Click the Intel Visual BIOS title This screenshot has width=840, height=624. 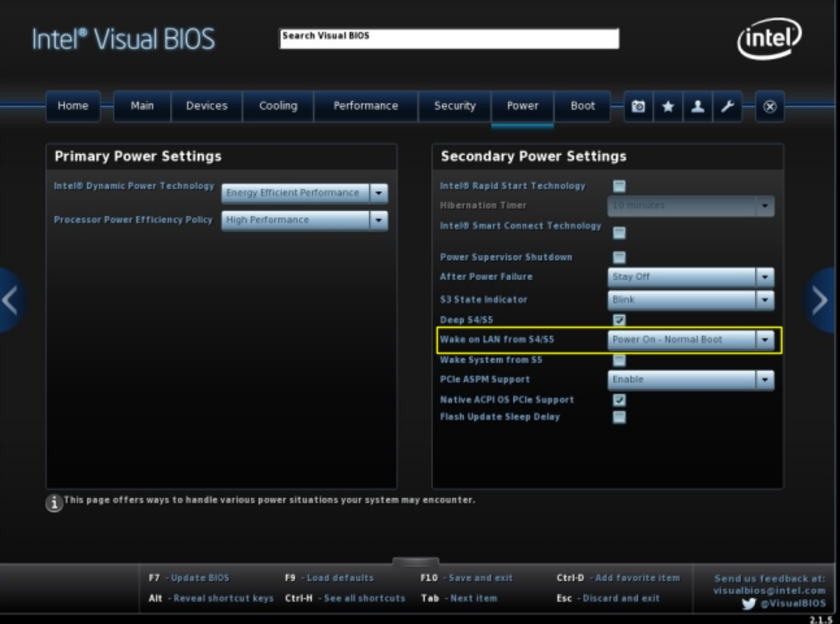click(124, 39)
